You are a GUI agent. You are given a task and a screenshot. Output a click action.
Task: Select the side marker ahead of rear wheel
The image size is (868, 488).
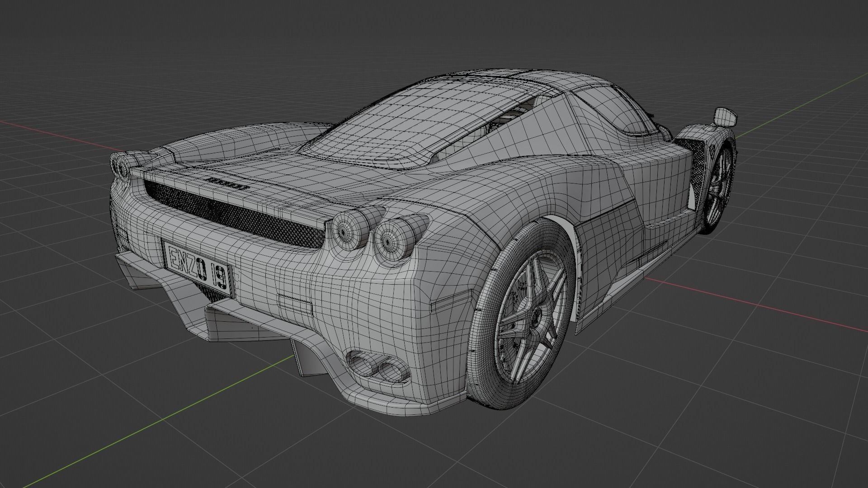point(452,300)
